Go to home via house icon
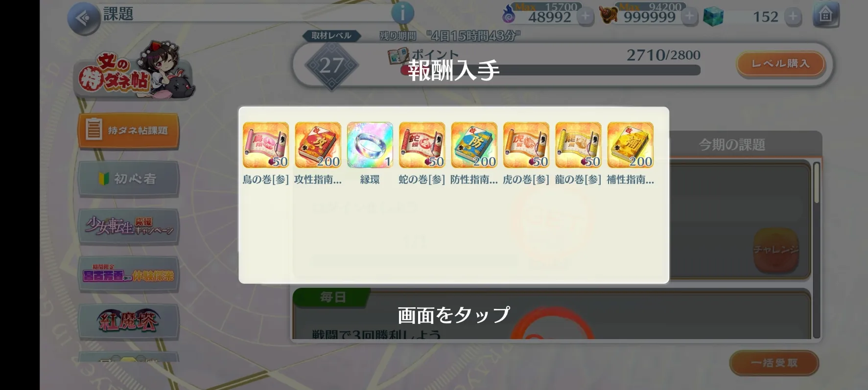The height and width of the screenshot is (390, 868). 825,15
